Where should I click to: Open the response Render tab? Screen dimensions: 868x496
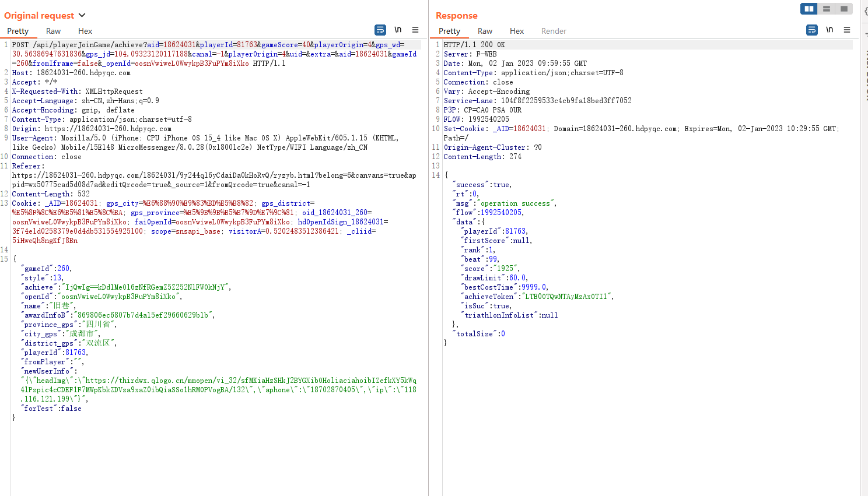click(554, 31)
